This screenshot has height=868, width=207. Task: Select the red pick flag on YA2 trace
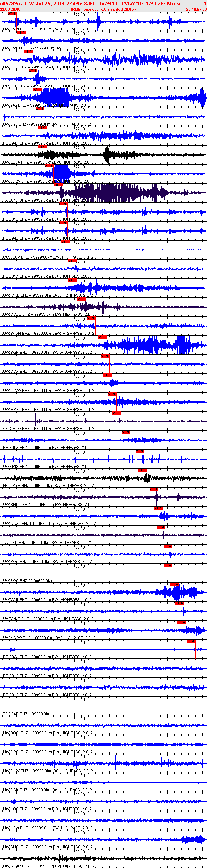tap(37, 90)
